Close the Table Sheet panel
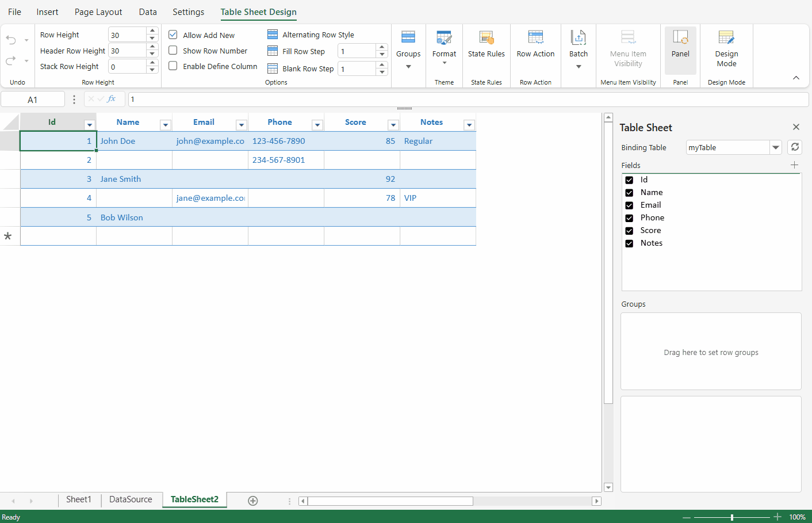The image size is (812, 523). pyautogui.click(x=796, y=127)
